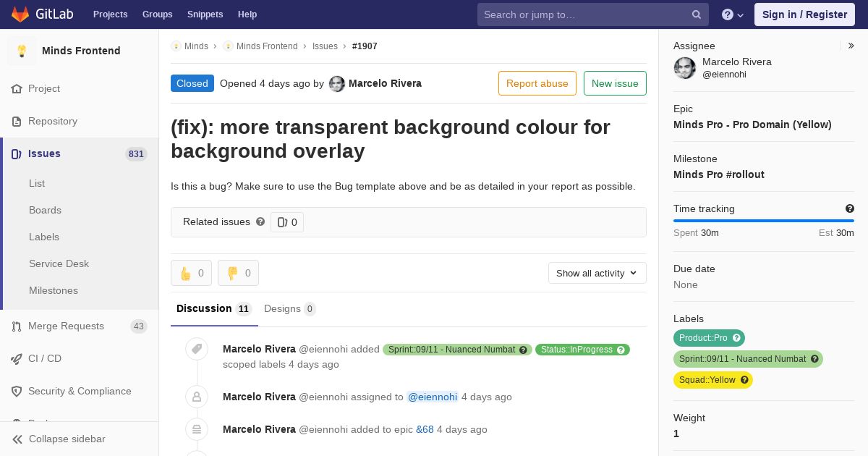The width and height of the screenshot is (868, 456).
Task: Click the Merge Requests icon
Action: [17, 326]
